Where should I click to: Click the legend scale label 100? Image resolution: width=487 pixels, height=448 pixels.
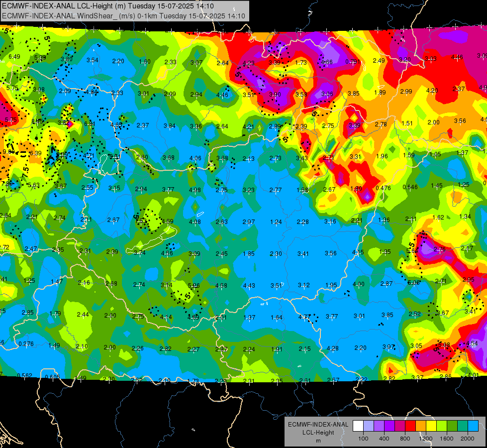click(363, 439)
